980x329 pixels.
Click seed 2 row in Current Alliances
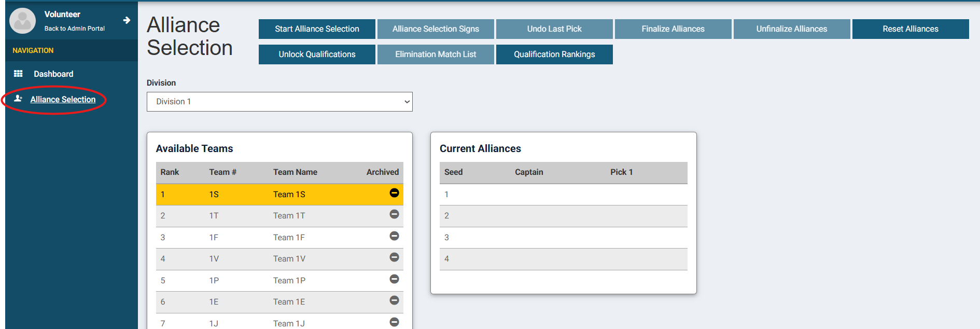point(564,216)
